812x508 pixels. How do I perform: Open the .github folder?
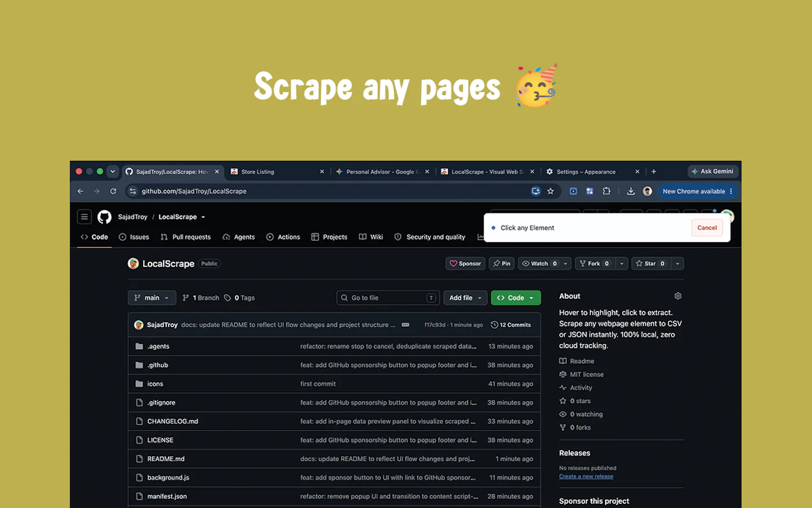pos(157,365)
